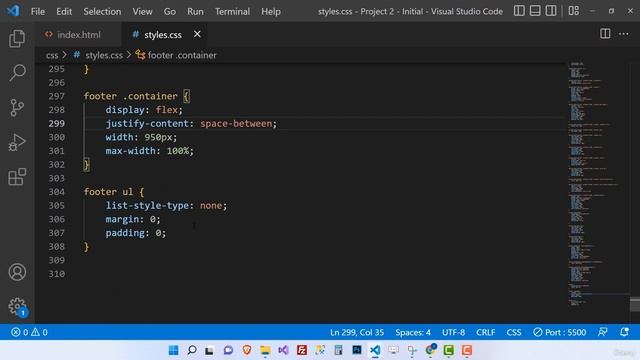Change UTF-8 file encoding
The image size is (640, 360).
[453, 332]
